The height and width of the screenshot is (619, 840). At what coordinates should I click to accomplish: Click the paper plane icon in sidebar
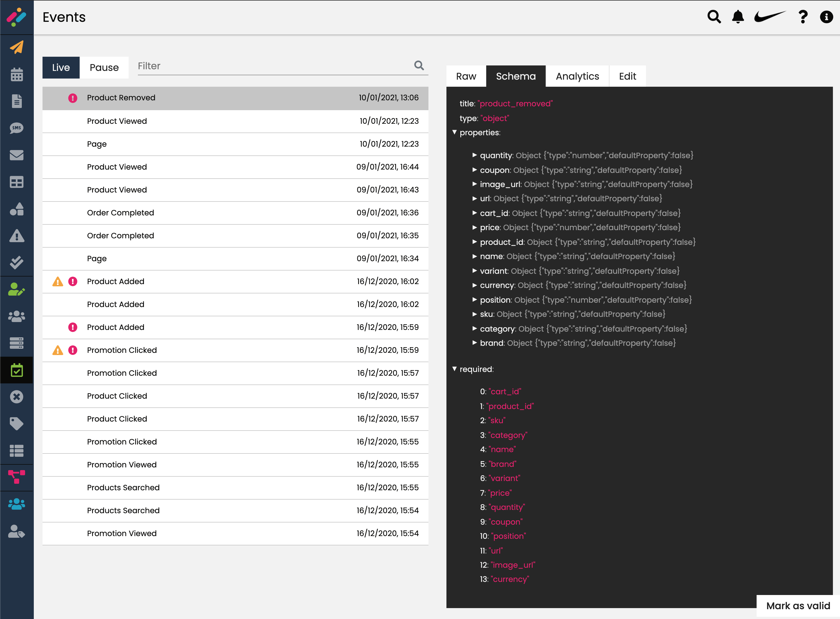pos(16,47)
